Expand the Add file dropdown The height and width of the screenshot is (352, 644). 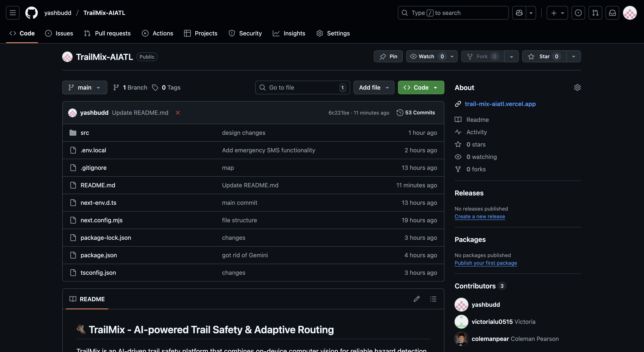click(x=374, y=87)
